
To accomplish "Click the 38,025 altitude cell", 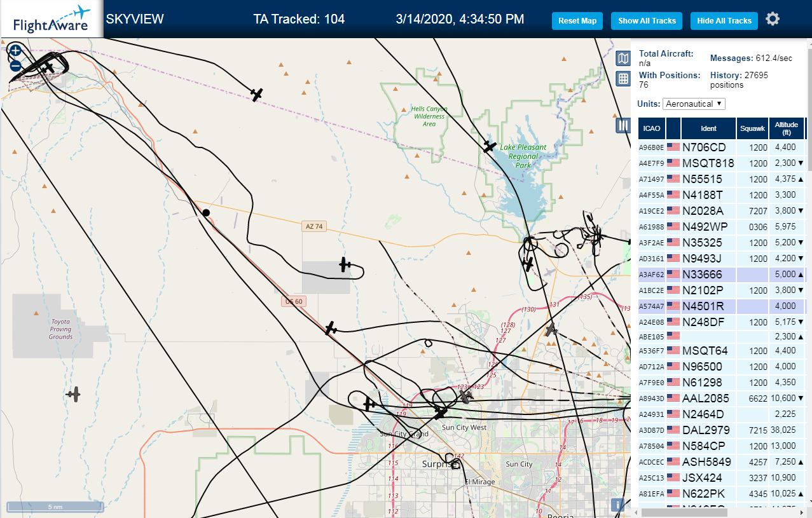I will point(787,430).
